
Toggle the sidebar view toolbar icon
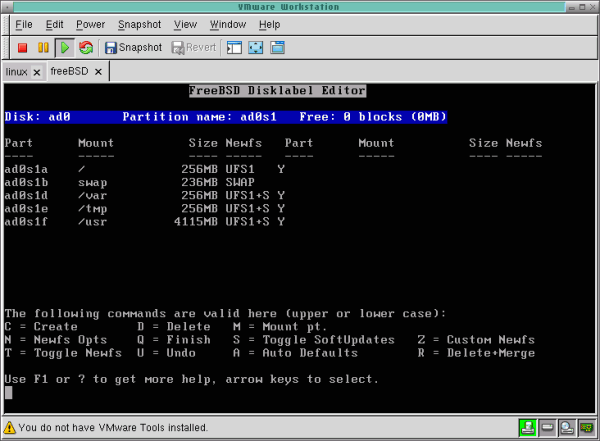coord(234,48)
